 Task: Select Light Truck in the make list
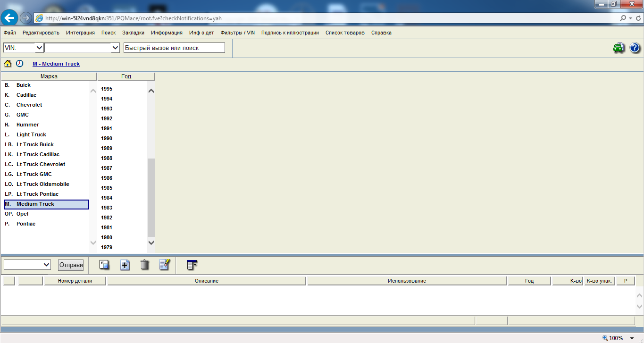(x=32, y=134)
